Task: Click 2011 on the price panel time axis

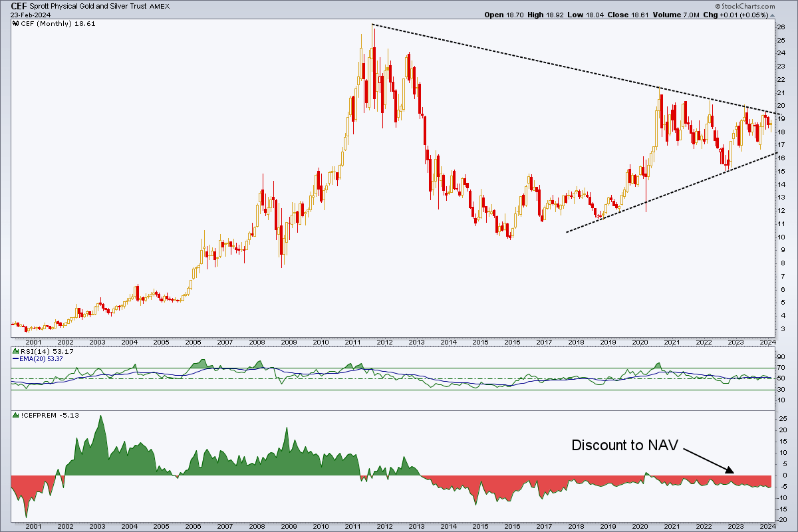Action: [x=352, y=342]
